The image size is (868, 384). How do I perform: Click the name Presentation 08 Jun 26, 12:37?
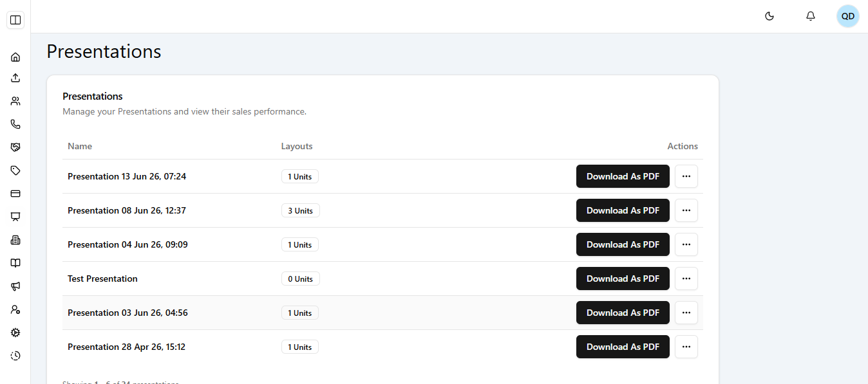tap(127, 210)
